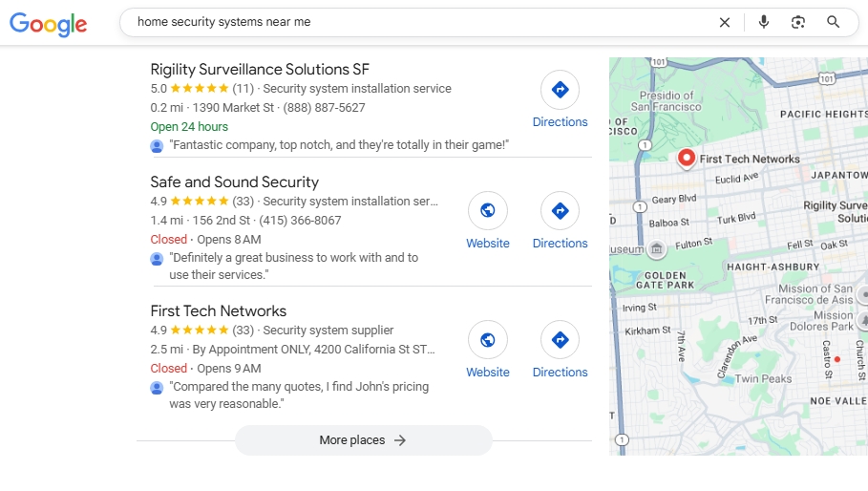Image resolution: width=868 pixels, height=491 pixels.
Task: Get directions to Rigility Surveillance Solutions
Action: 560,91
